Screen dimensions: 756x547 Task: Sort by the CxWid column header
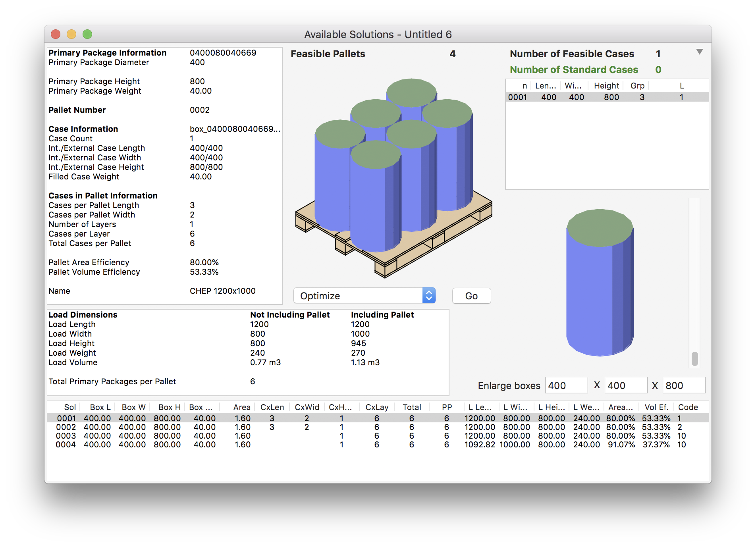(307, 407)
